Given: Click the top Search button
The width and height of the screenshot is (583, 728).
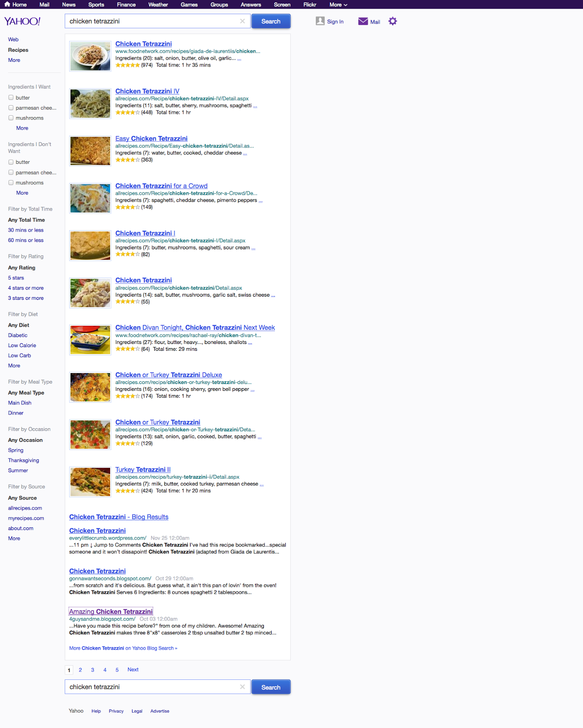Looking at the screenshot, I should [271, 21].
